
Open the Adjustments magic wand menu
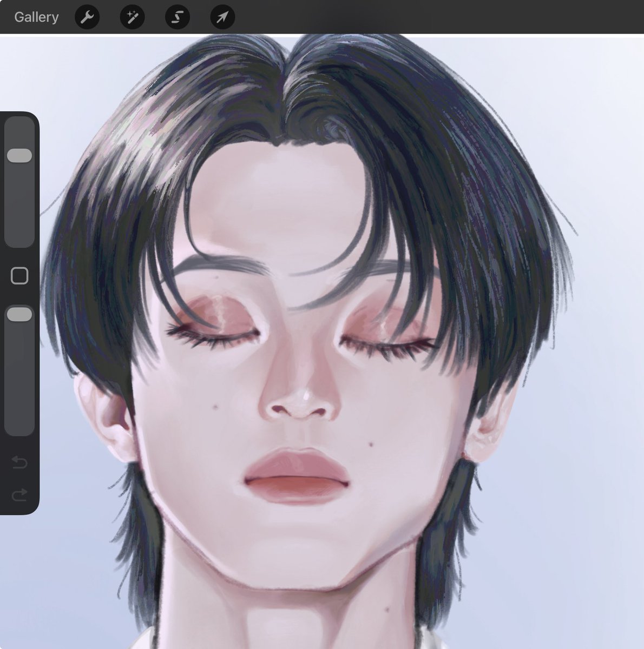[132, 17]
